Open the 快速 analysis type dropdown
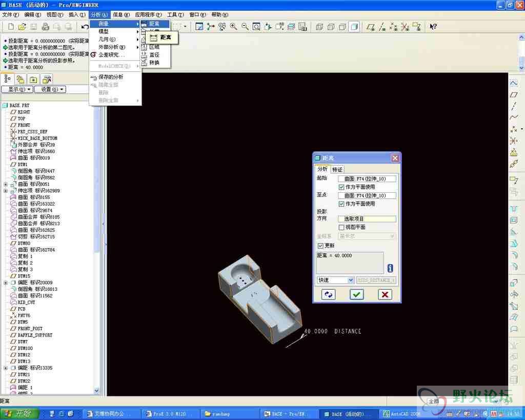This screenshot has width=525, height=420. pyautogui.click(x=335, y=280)
